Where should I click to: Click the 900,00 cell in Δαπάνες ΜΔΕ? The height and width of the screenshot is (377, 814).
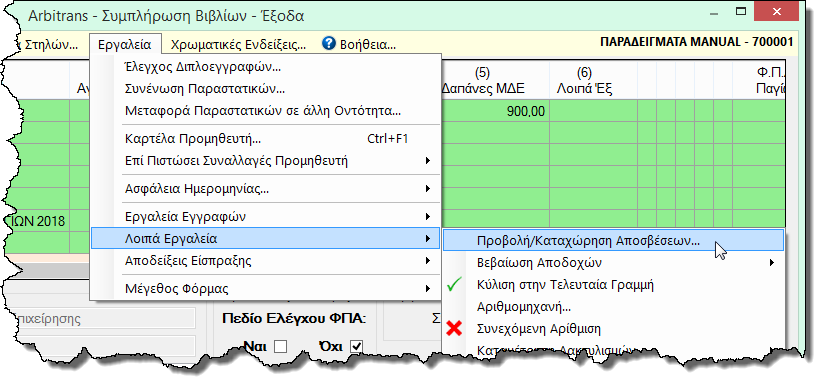click(x=495, y=111)
